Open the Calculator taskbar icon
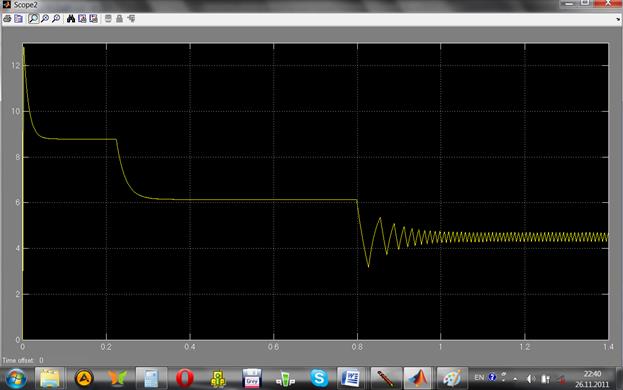623x390 pixels. (x=151, y=378)
